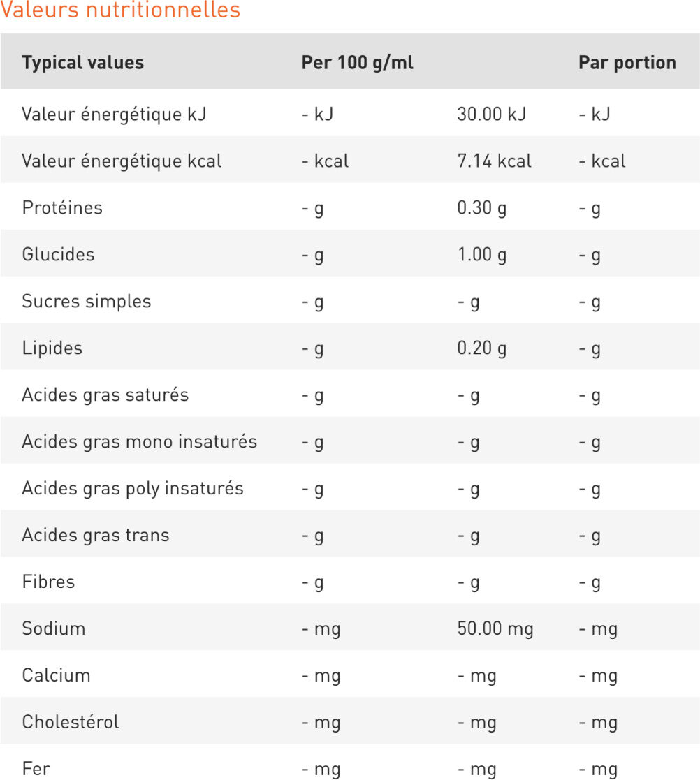Image resolution: width=700 pixels, height=780 pixels.
Task: Click the Par portion column header
Action: point(627,63)
